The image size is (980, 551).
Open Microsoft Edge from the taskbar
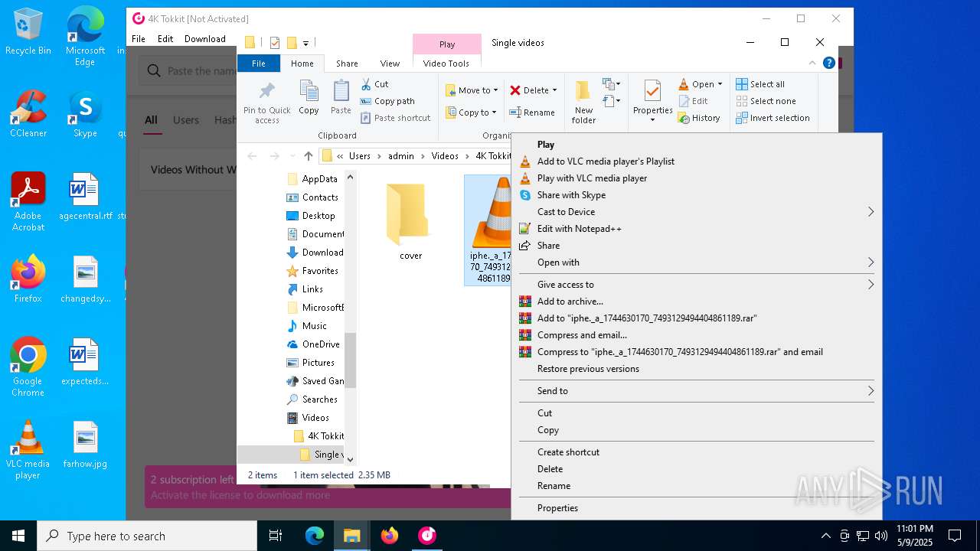click(315, 536)
